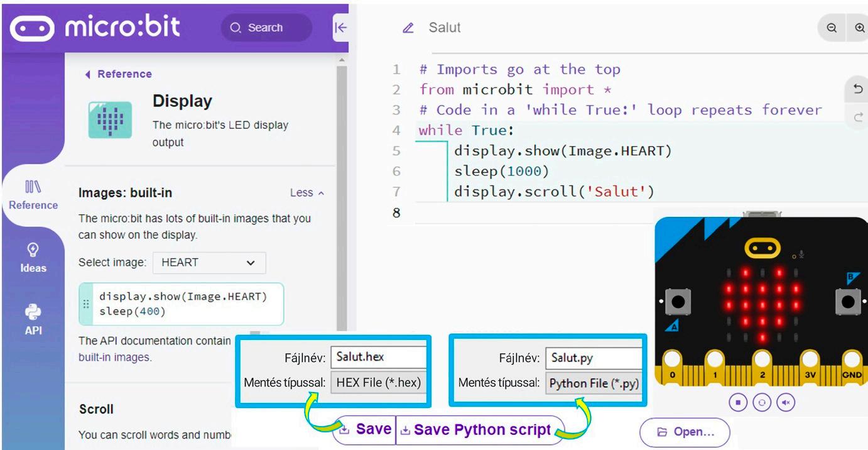Collapse the sidebar with arrow button

click(340, 28)
